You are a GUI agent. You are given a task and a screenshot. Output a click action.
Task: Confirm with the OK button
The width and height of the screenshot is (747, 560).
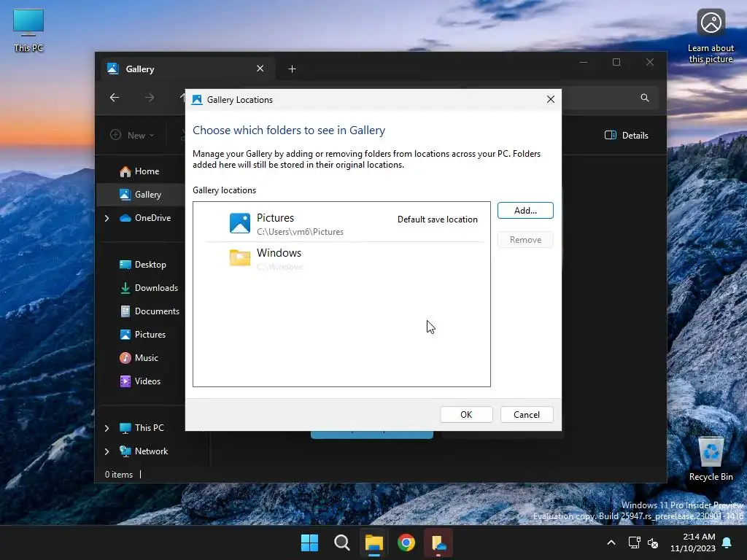coord(466,415)
